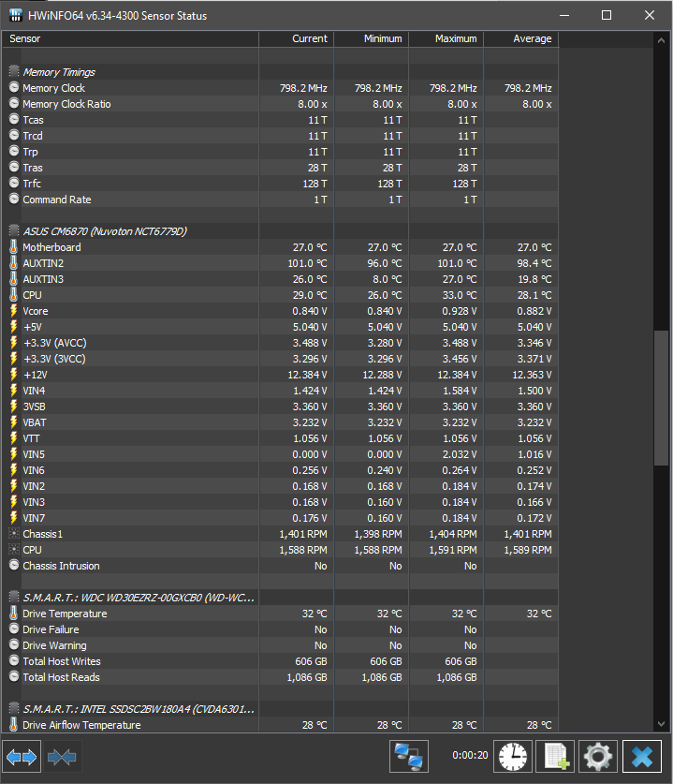673x784 pixels.
Task: Click the scrollbar up arrow
Action: [x=661, y=40]
